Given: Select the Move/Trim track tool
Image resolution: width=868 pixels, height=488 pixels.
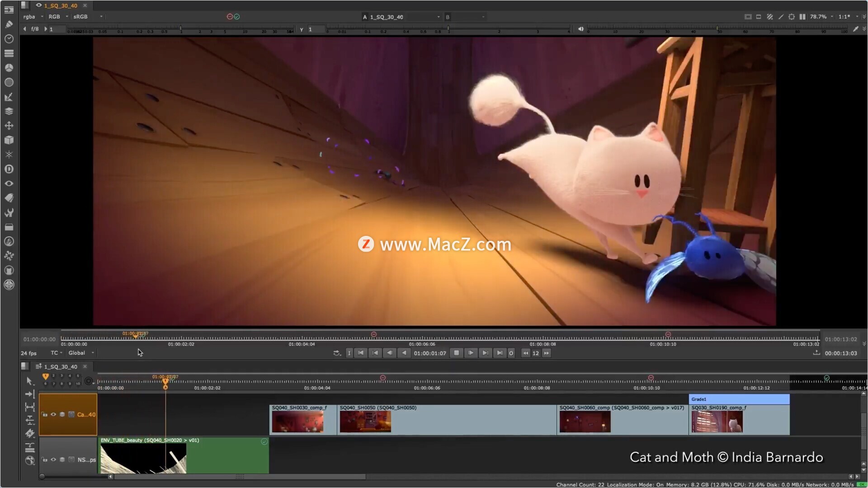Looking at the screenshot, I should (x=30, y=394).
